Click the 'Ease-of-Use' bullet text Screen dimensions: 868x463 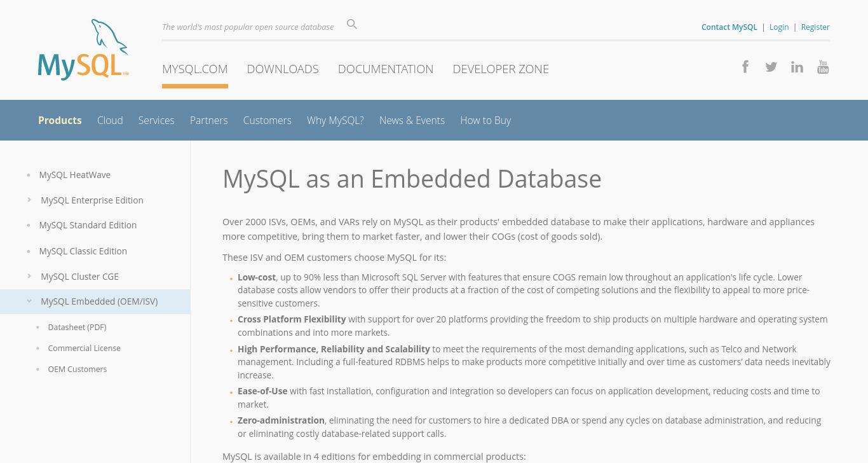[262, 391]
